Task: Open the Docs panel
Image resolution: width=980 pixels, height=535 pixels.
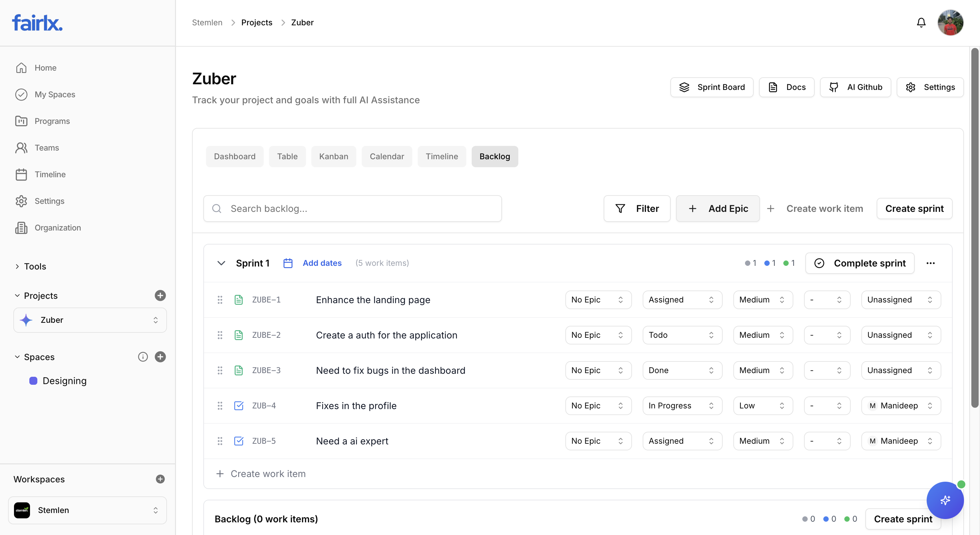Action: [x=786, y=87]
